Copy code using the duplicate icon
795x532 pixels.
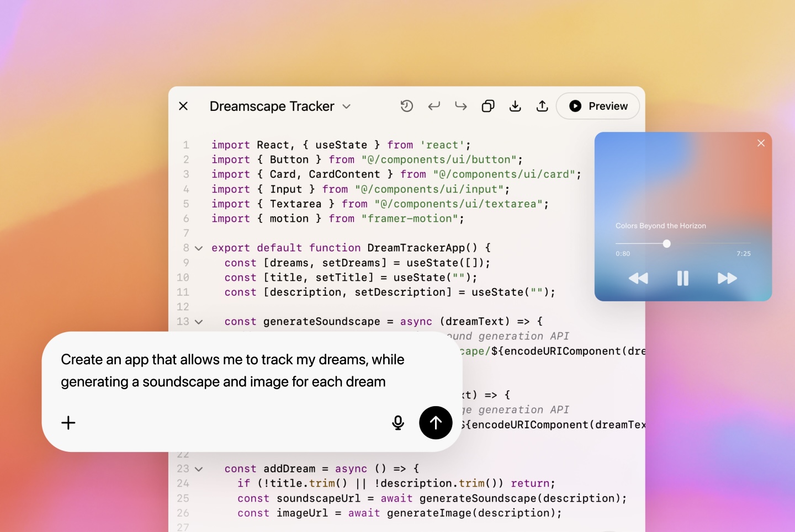tap(488, 106)
